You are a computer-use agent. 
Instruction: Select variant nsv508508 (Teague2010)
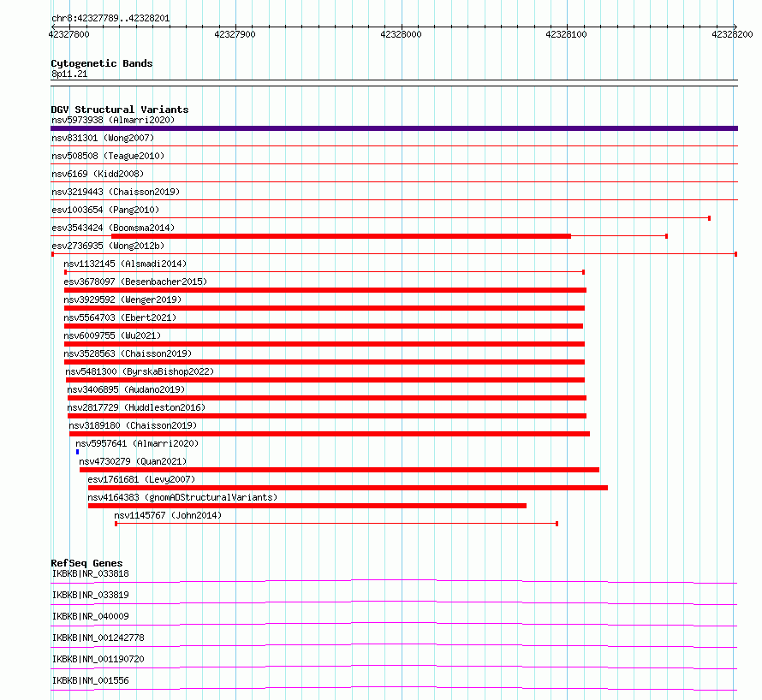tap(108, 156)
